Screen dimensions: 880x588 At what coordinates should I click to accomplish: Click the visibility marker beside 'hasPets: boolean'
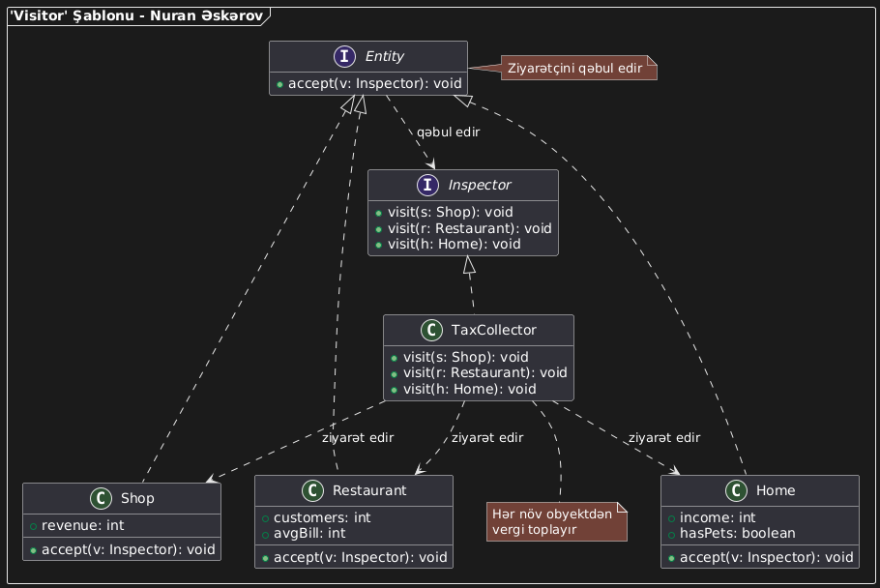pos(672,533)
